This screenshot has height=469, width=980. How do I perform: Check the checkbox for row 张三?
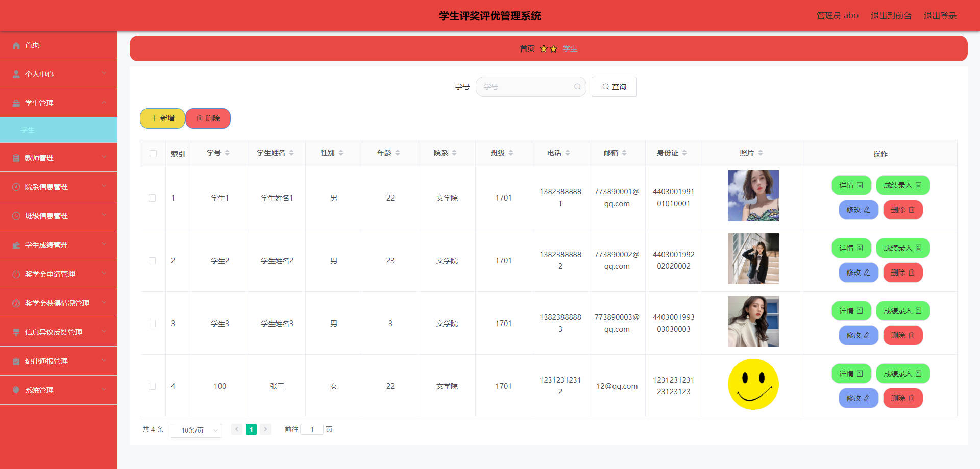152,386
